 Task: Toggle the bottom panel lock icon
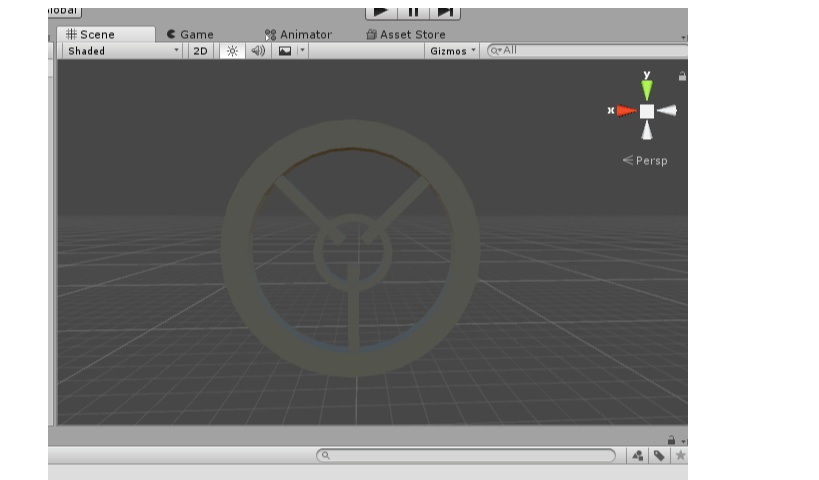(x=671, y=440)
